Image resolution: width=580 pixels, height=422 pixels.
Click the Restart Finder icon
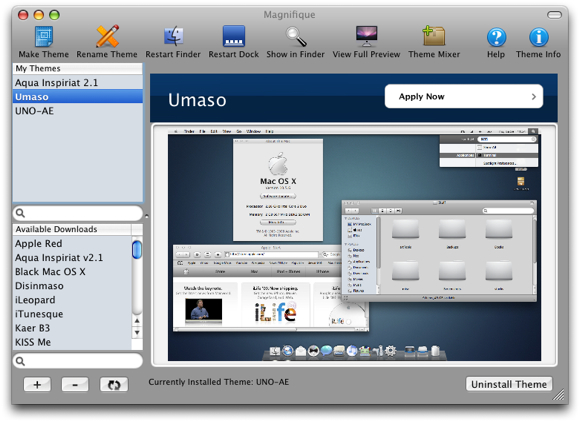click(x=173, y=36)
